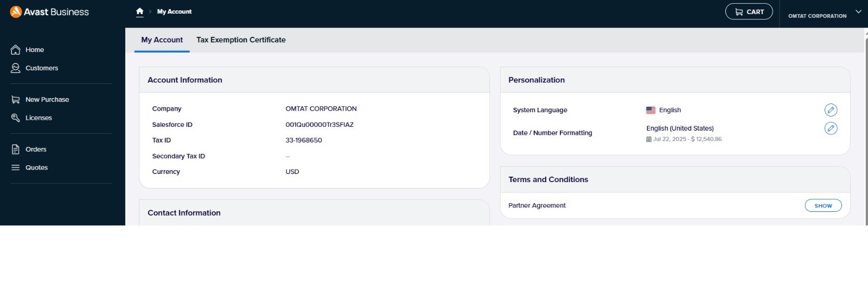Click the Secondary Tax ID label
Image resolution: width=868 pixels, height=304 pixels.
click(x=178, y=156)
